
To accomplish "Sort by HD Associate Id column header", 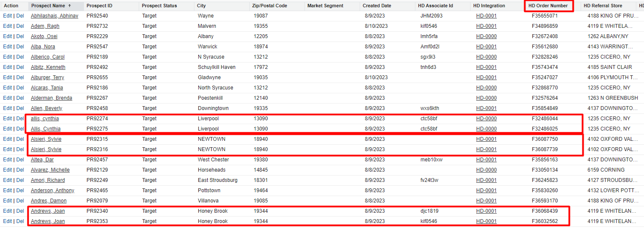I will point(435,6).
